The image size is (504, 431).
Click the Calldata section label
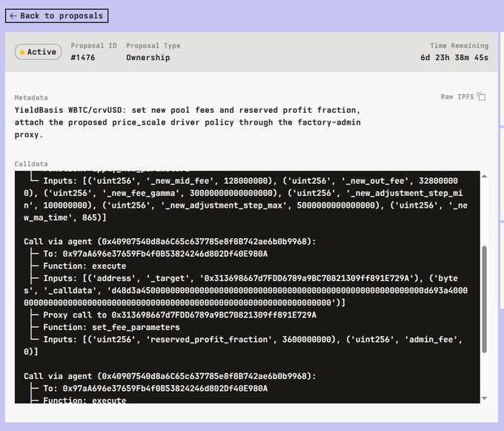pos(31,164)
